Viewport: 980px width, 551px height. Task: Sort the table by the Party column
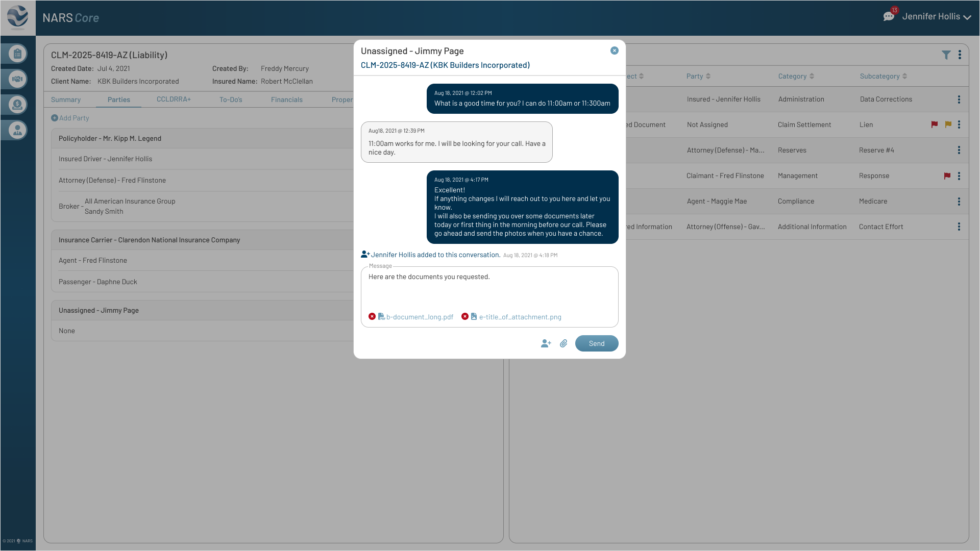(708, 76)
